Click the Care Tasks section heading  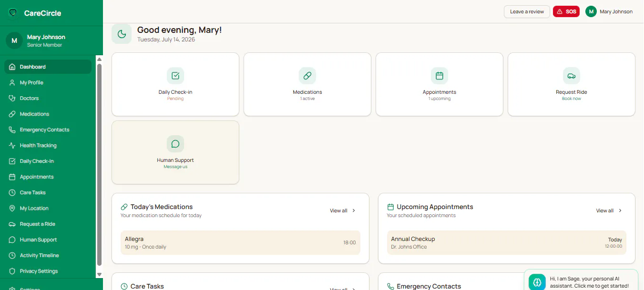[x=147, y=286]
